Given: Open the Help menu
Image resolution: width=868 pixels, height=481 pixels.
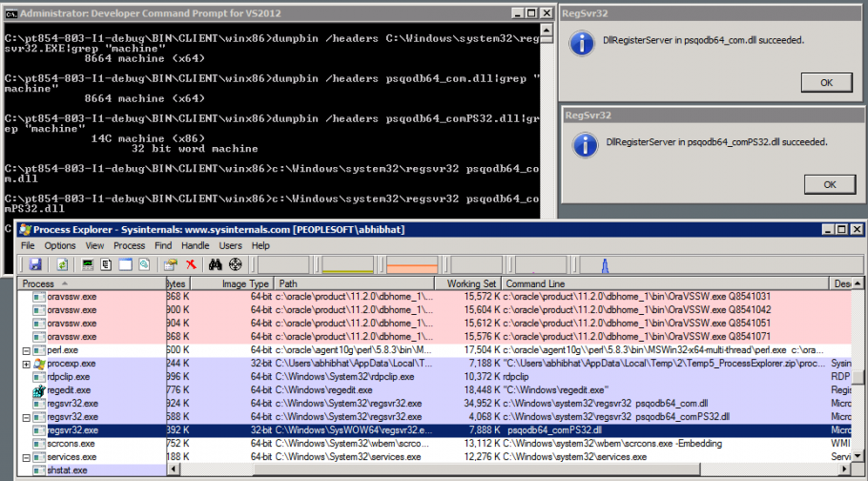Looking at the screenshot, I should tap(260, 245).
